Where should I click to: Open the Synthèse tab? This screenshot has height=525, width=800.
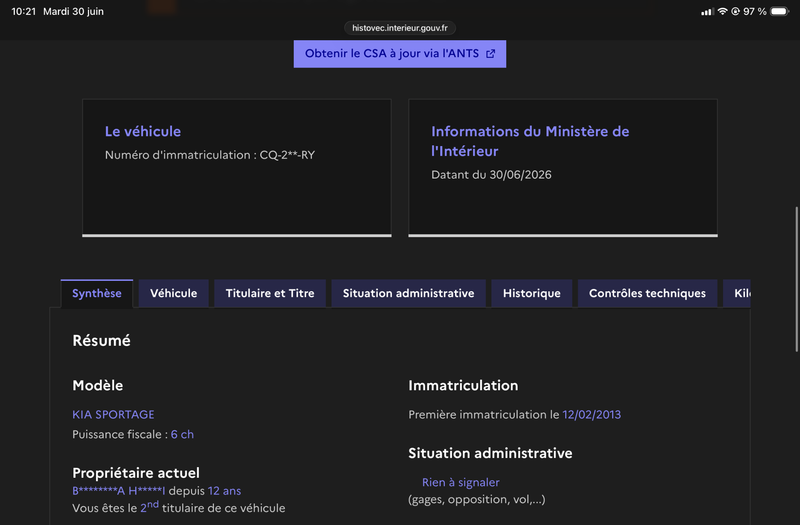(97, 293)
